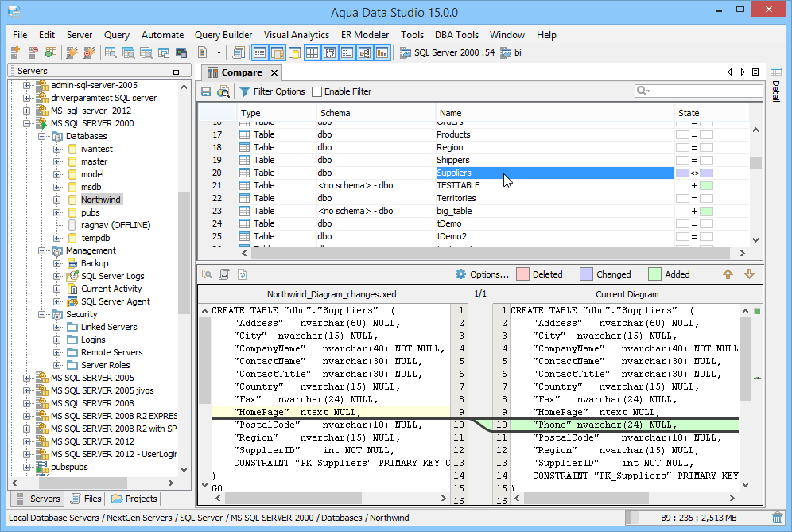Collapse the MS SQL SERVER 2000 node

pyautogui.click(x=27, y=123)
